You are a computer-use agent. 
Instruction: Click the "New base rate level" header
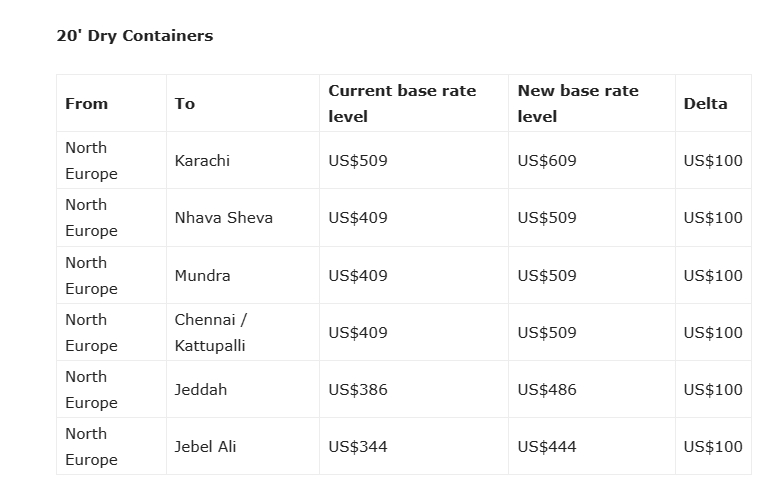(578, 104)
